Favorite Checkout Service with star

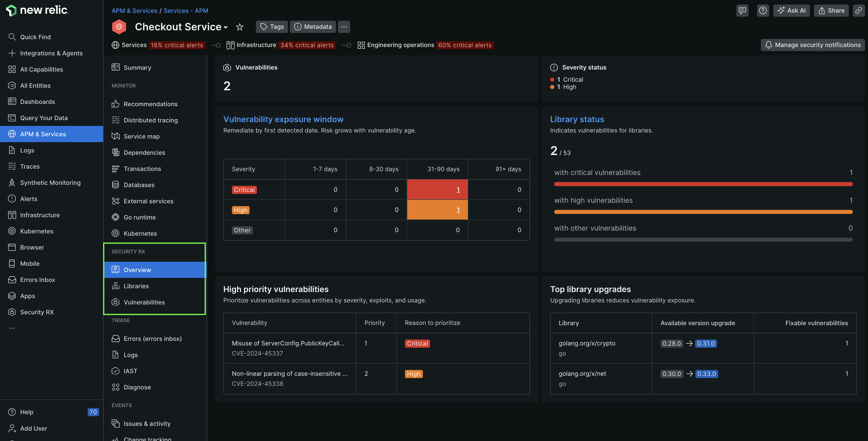click(x=239, y=27)
